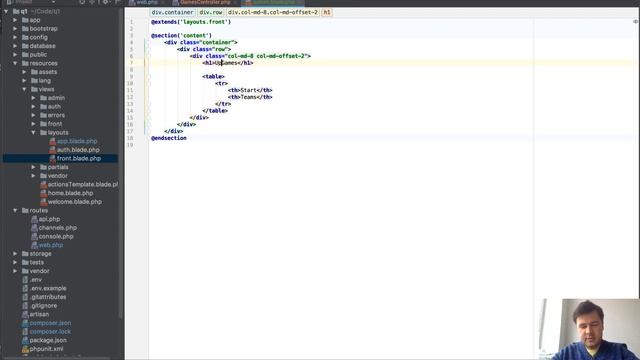
Task: Place the cursor on the opening <table> tag
Action: pos(213,77)
